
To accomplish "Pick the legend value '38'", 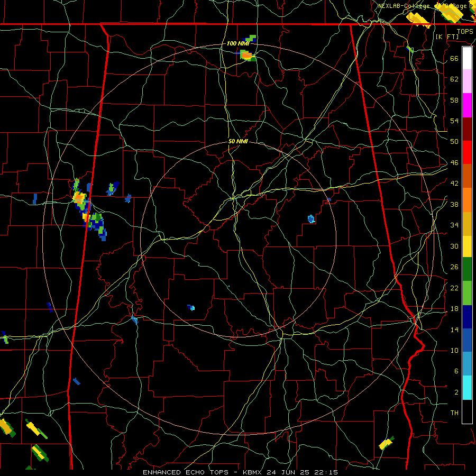I will pos(454,204).
